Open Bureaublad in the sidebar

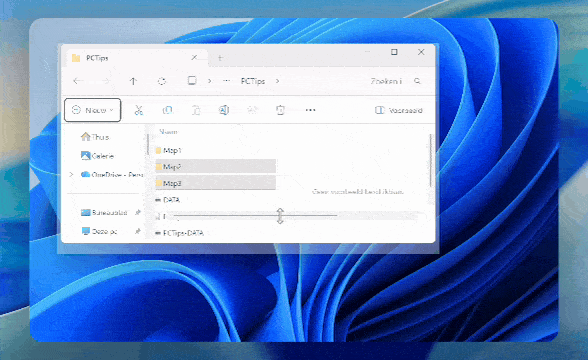pyautogui.click(x=104, y=212)
